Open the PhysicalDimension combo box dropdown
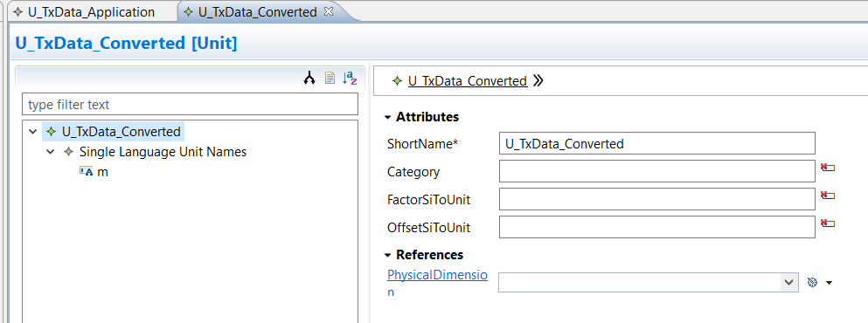 [788, 283]
